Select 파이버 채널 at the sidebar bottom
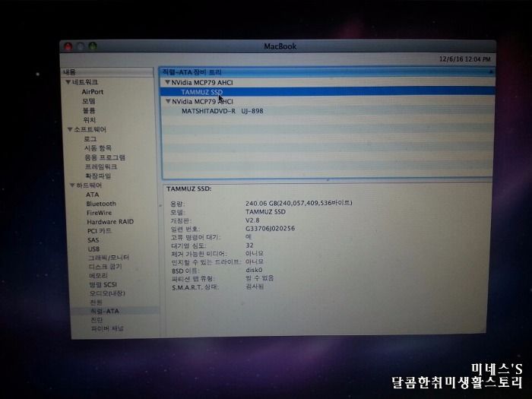The width and height of the screenshot is (532, 399). (107, 328)
